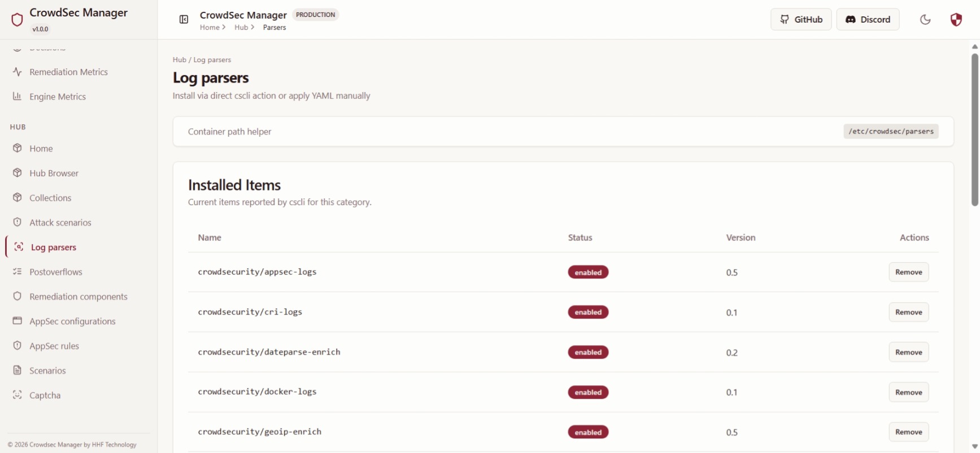The height and width of the screenshot is (453, 980).
Task: Open Scenarios in sidebar
Action: (47, 371)
